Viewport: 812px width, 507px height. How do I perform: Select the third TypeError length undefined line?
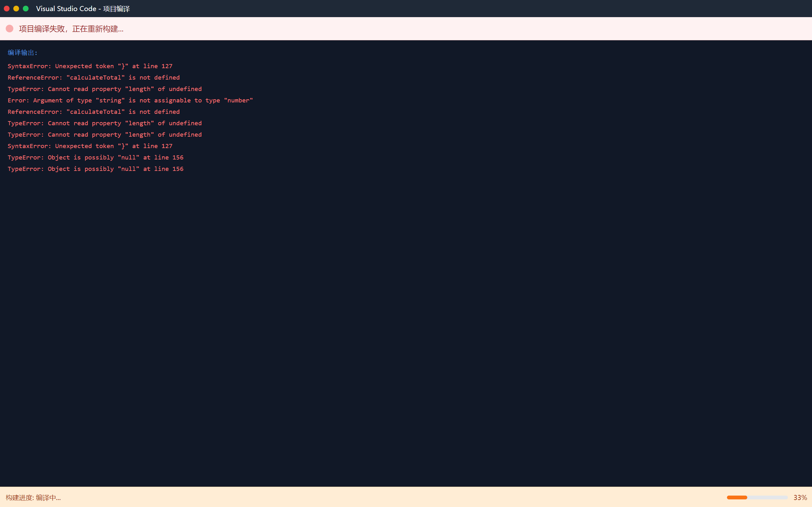click(x=105, y=134)
